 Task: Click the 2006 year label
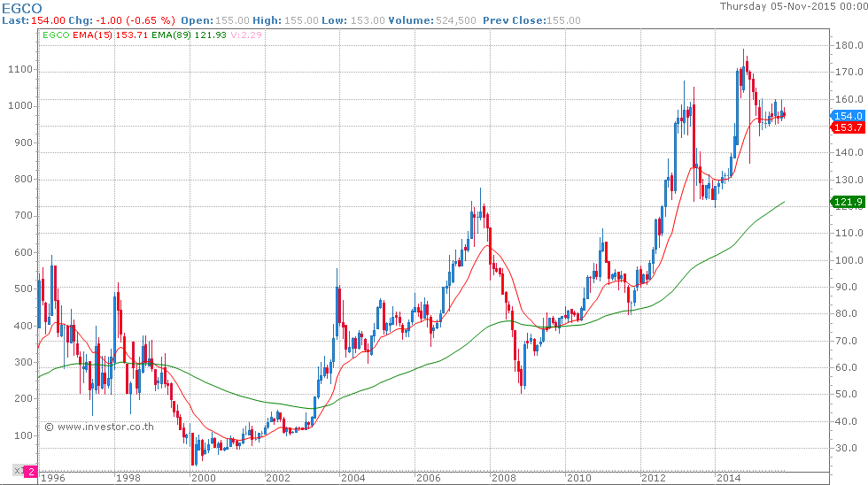coord(429,478)
